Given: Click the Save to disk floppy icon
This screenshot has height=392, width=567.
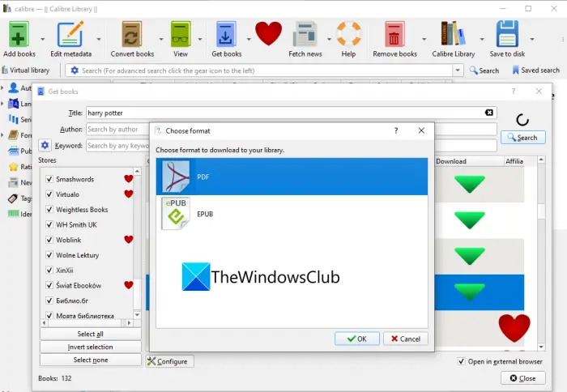Looking at the screenshot, I should [507, 34].
